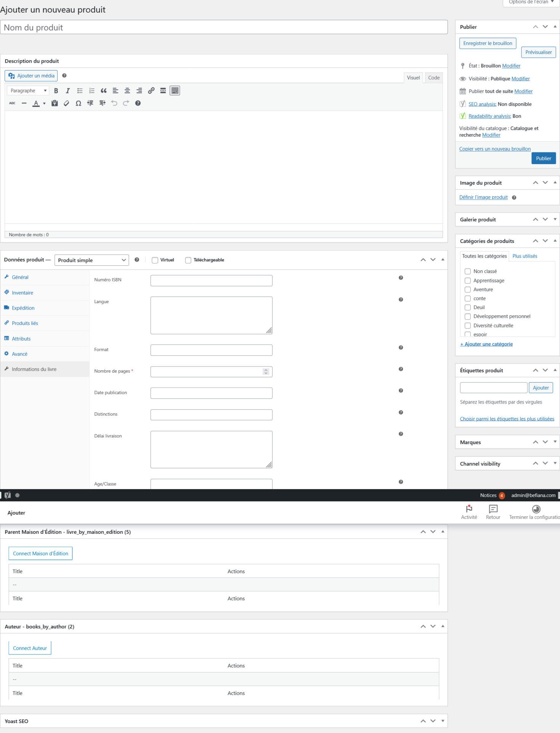Viewport: 560px width, 733px height.
Task: Insert a numbered list
Action: pyautogui.click(x=92, y=90)
